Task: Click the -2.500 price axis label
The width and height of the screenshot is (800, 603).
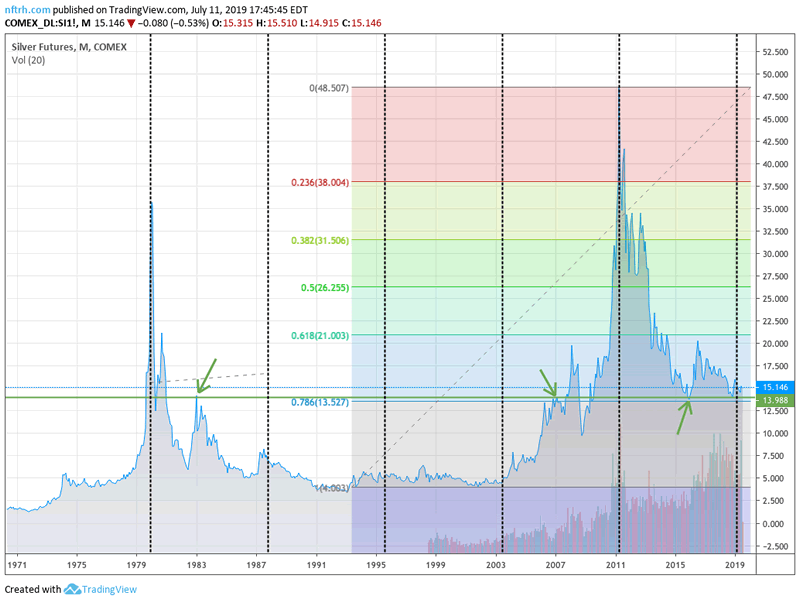Action: 775,546
